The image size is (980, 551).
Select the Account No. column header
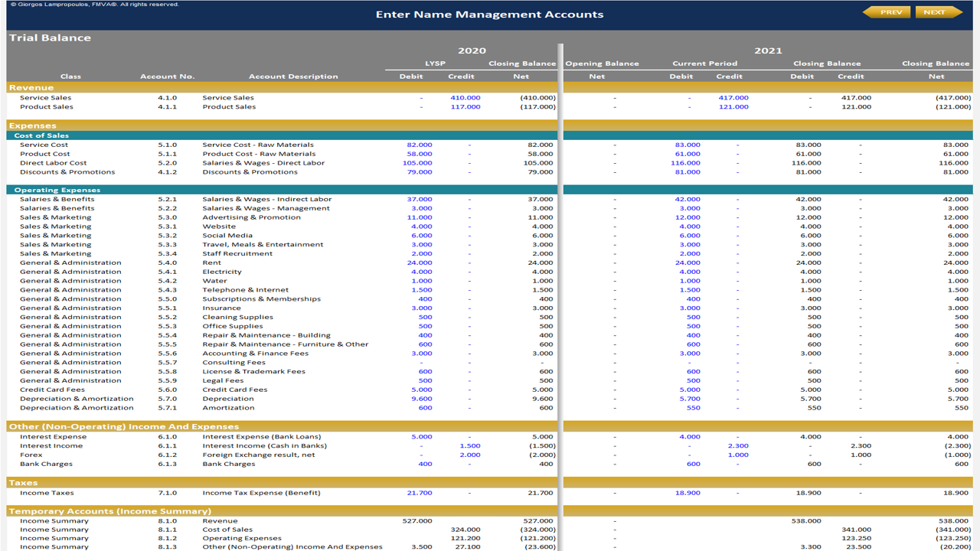coord(167,77)
